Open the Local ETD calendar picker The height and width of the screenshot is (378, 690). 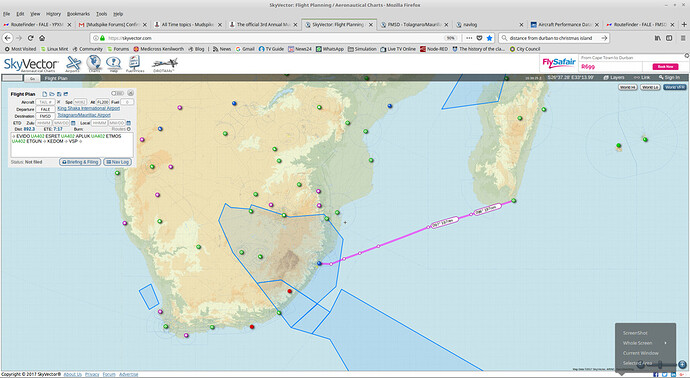click(x=128, y=123)
